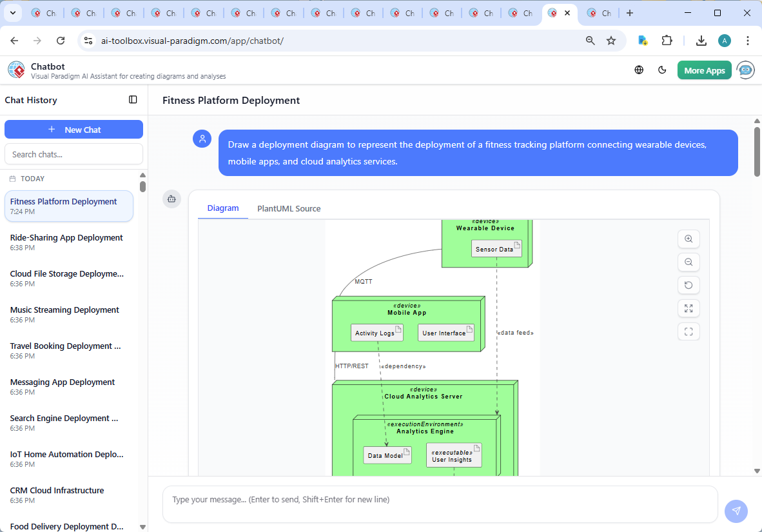
Task: Click the robot assistant avatar beside the diagram
Action: (x=171, y=199)
